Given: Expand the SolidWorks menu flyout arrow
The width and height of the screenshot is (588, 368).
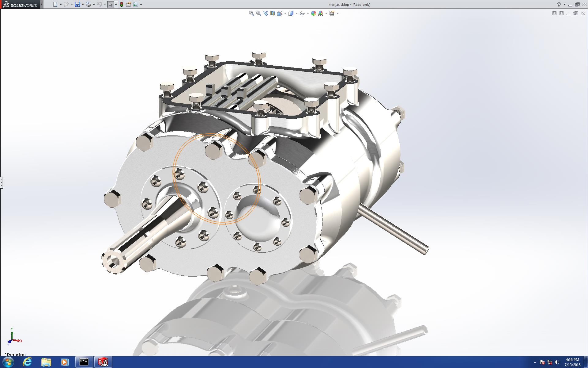Looking at the screenshot, I should (x=42, y=4).
